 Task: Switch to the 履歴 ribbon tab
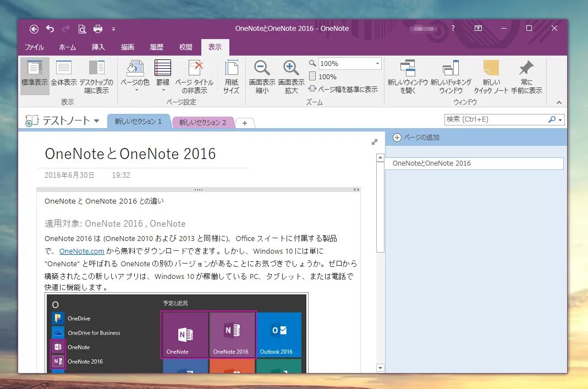157,47
